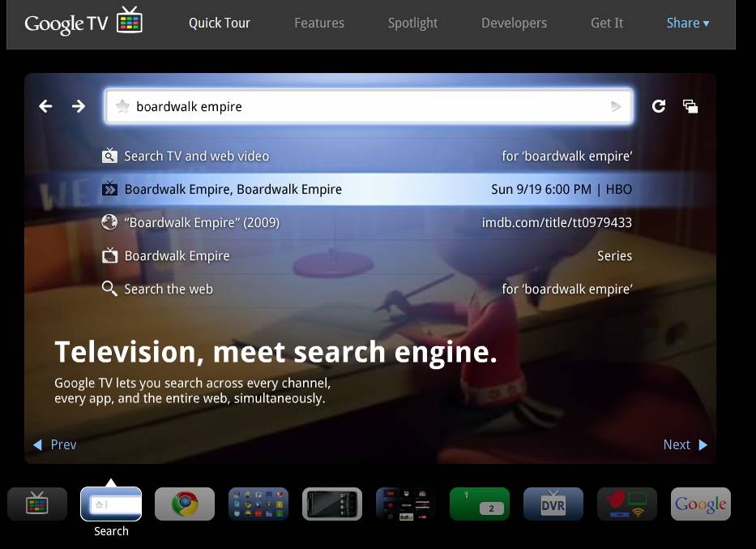Open the Chrome browser tour thumbnail
Viewport: 756px width, 549px height.
[x=185, y=504]
